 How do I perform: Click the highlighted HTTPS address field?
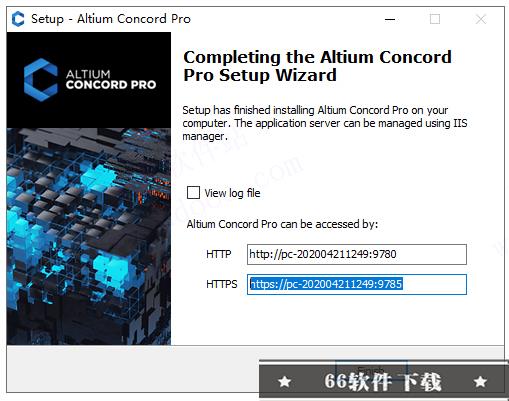point(357,284)
